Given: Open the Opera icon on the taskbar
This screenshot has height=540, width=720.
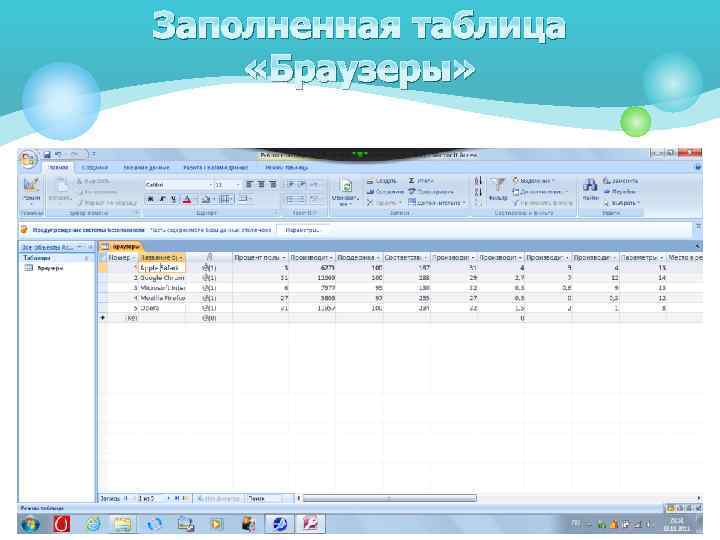Looking at the screenshot, I should [x=62, y=524].
